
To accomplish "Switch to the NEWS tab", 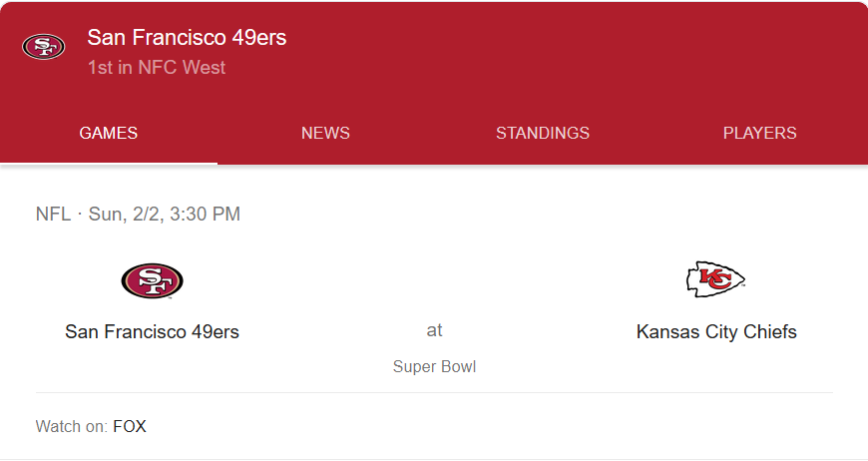I will pyautogui.click(x=325, y=133).
